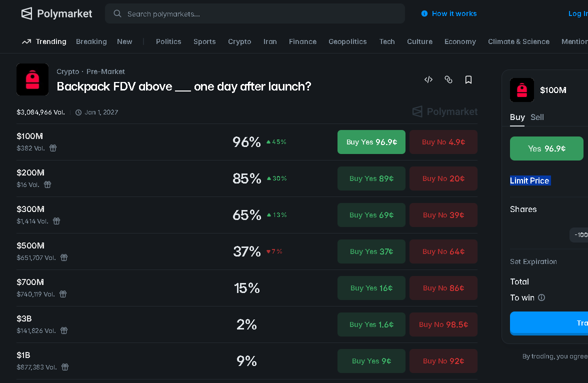Viewport: 588px width, 383px height.
Task: Click Buy Yes 37¢ for $500M
Action: pyautogui.click(x=371, y=251)
